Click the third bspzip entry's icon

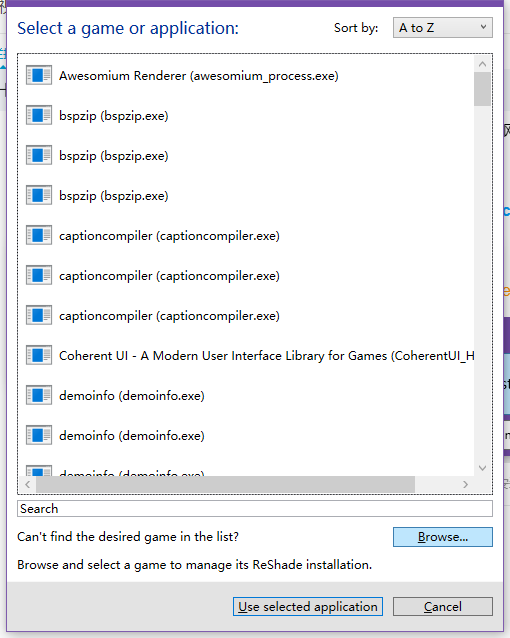[x=39, y=195]
